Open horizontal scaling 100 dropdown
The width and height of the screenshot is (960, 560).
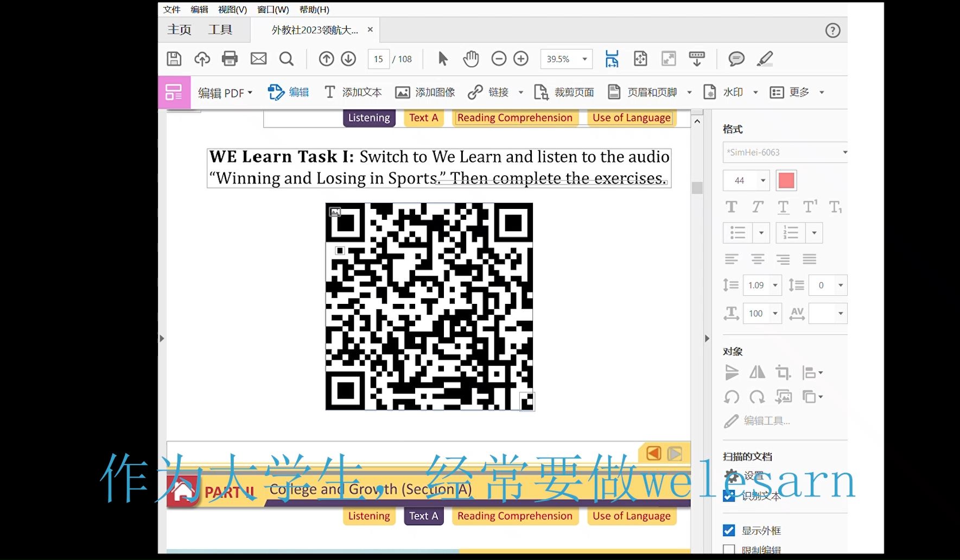click(x=775, y=313)
